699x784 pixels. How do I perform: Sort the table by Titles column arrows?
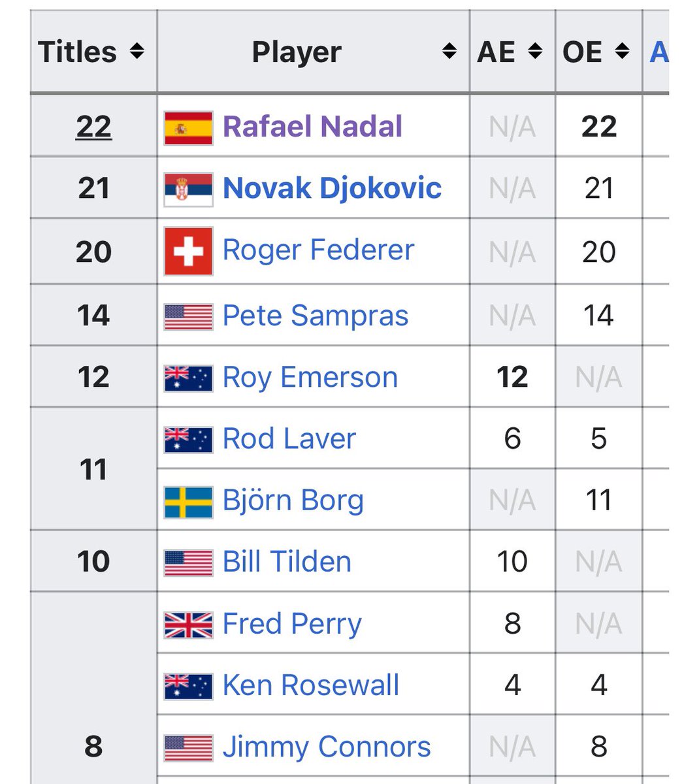[137, 51]
